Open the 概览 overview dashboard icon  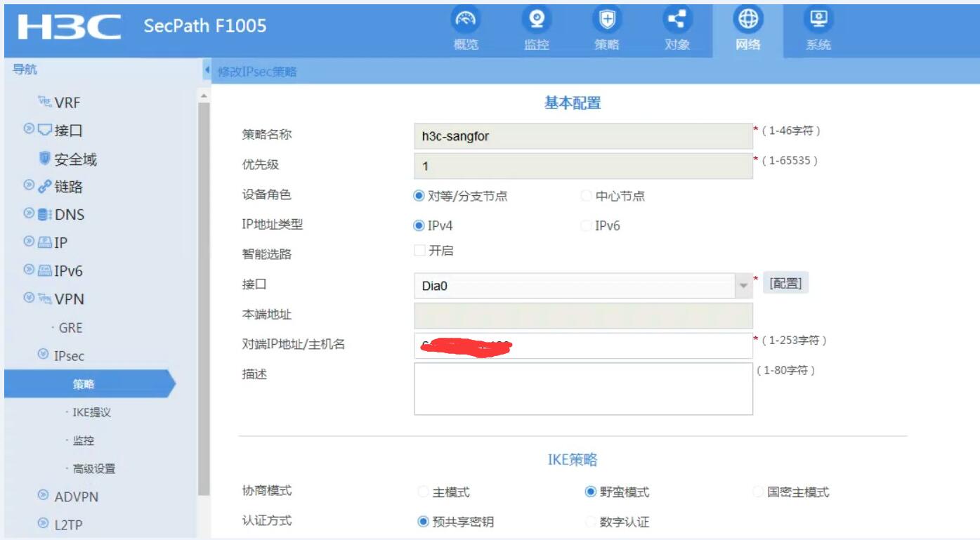click(x=466, y=20)
